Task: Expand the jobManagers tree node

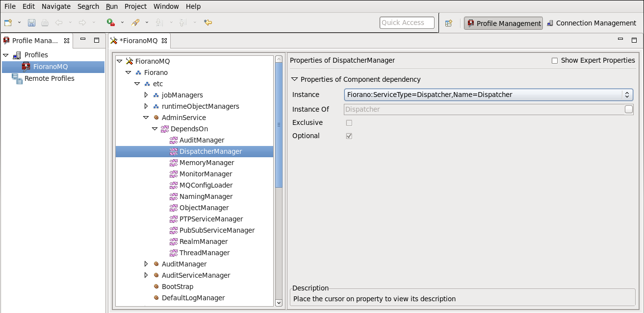Action: [146, 95]
